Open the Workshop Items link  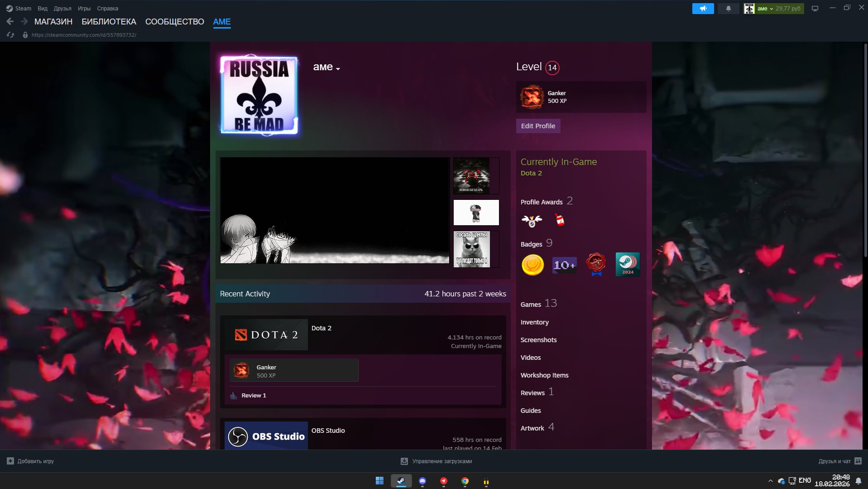coord(545,375)
